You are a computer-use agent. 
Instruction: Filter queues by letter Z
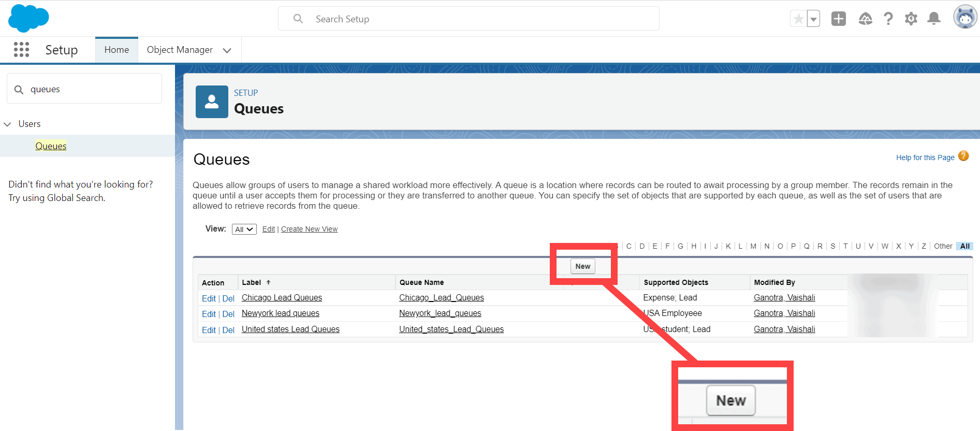[924, 246]
